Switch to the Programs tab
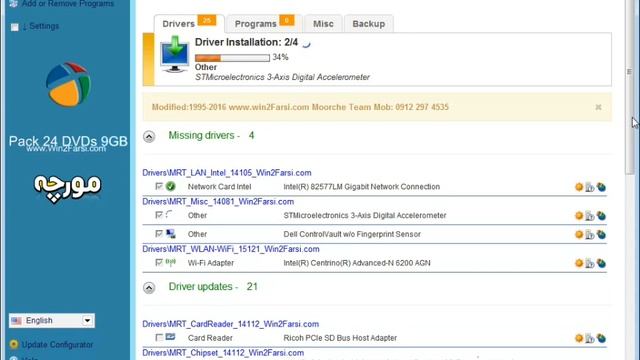Viewport: 640px width, 360px height. (x=264, y=24)
